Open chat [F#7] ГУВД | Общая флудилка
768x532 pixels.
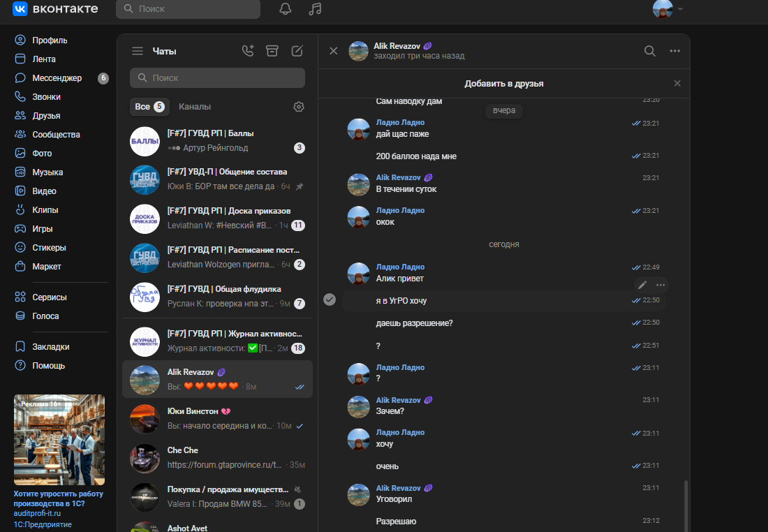point(217,297)
